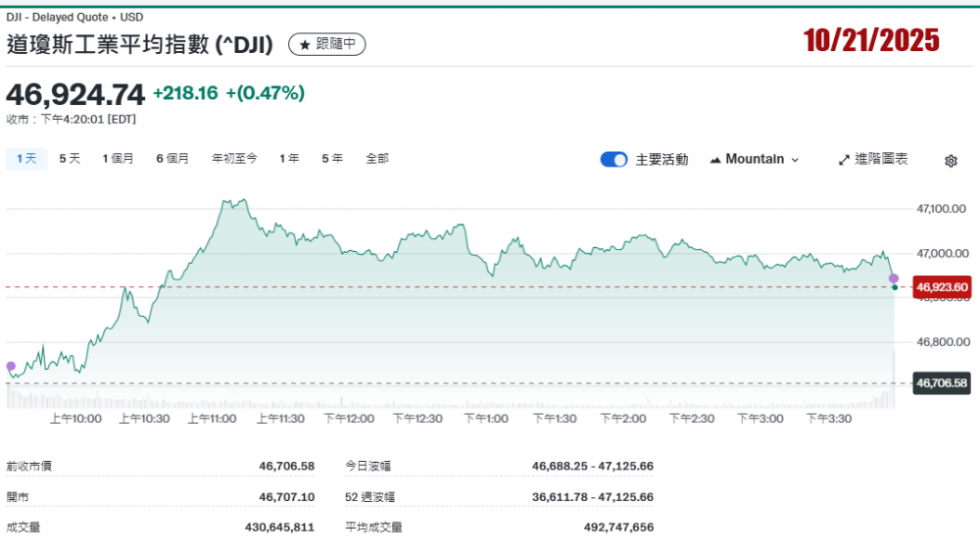
Task: Click the dark 46,706.58 previous close label
Action: 941,382
